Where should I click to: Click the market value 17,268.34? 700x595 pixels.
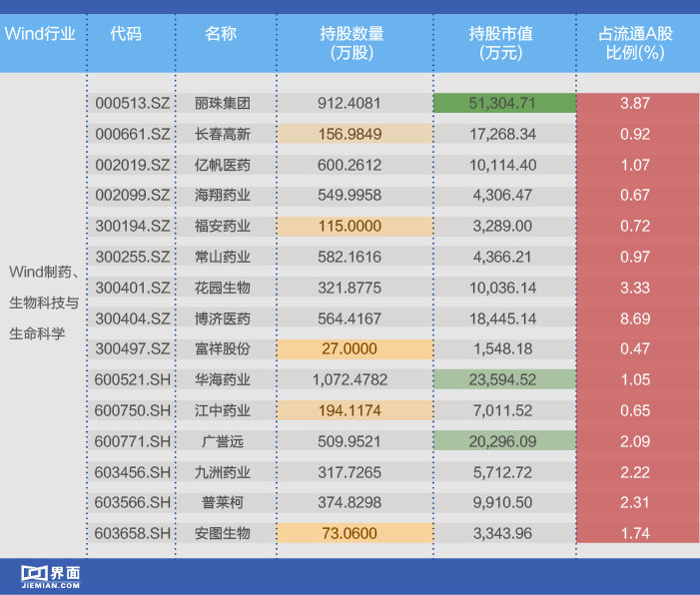tap(502, 134)
